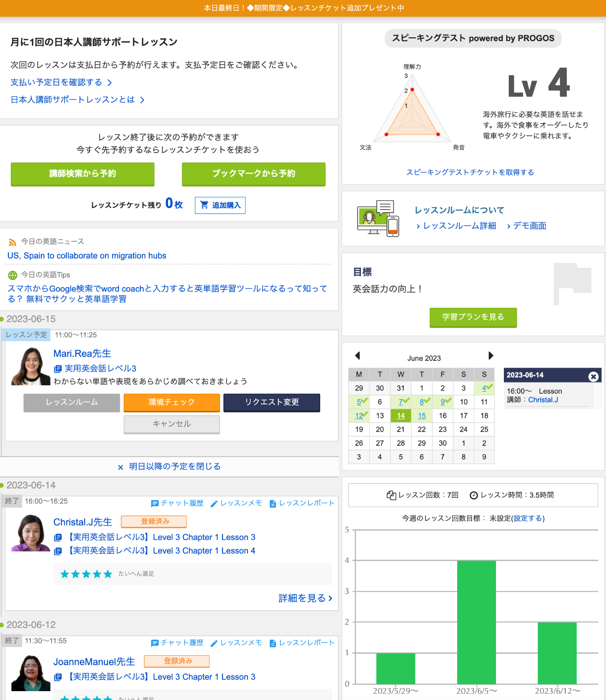The image size is (606, 700).
Task: Click the five-star rating for Christal.J lesson
Action: coord(86,574)
